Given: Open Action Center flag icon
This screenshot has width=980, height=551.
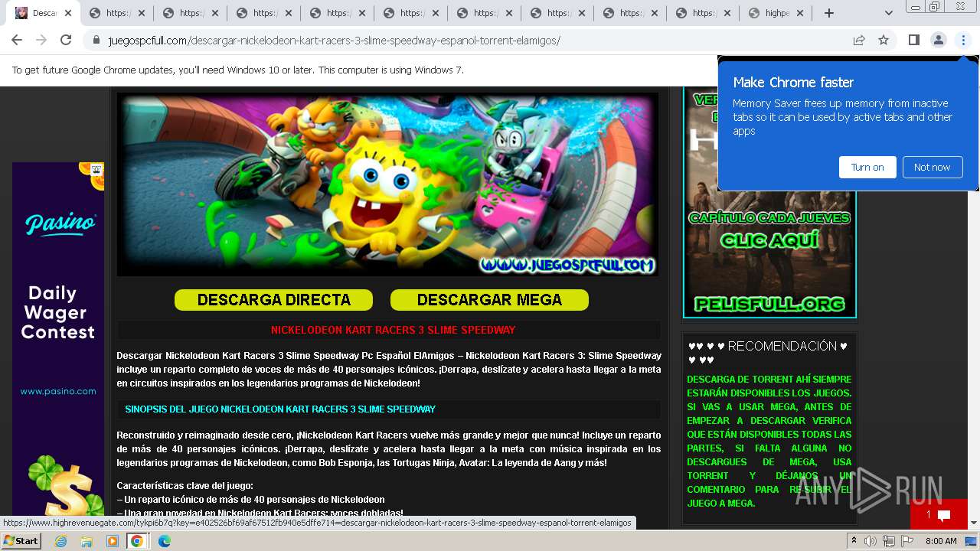Looking at the screenshot, I should (x=906, y=541).
